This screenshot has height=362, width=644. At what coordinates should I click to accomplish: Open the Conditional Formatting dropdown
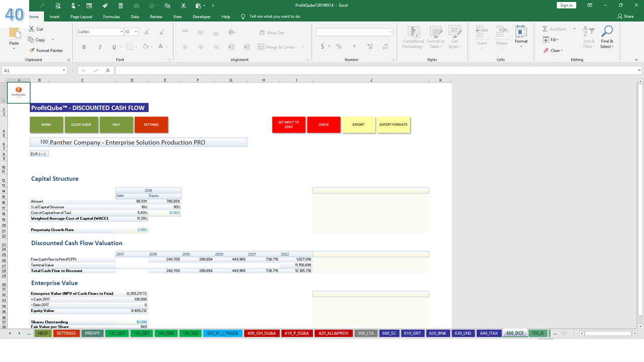click(413, 38)
